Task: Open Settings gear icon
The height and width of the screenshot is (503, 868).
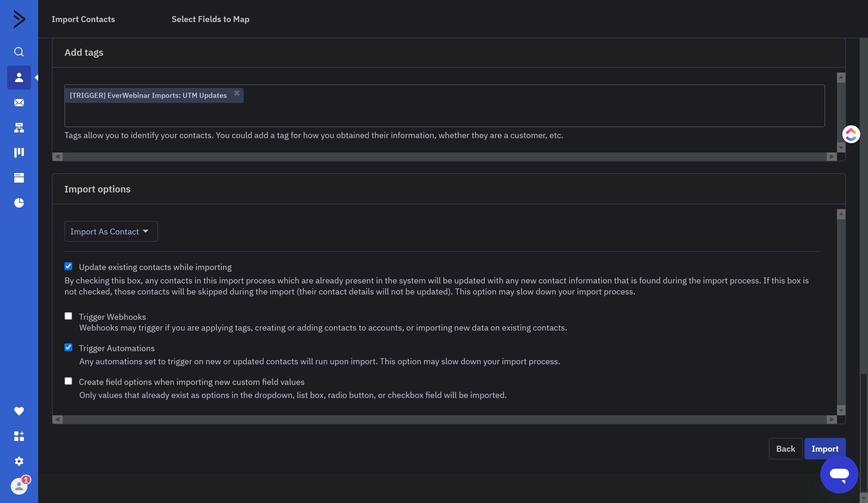Action: (19, 461)
